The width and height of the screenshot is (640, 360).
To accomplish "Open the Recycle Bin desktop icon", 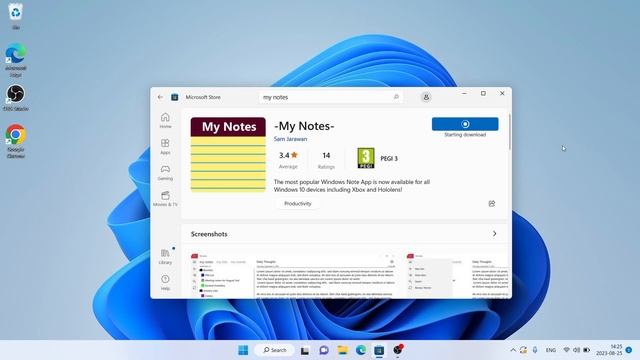I will point(16,16).
